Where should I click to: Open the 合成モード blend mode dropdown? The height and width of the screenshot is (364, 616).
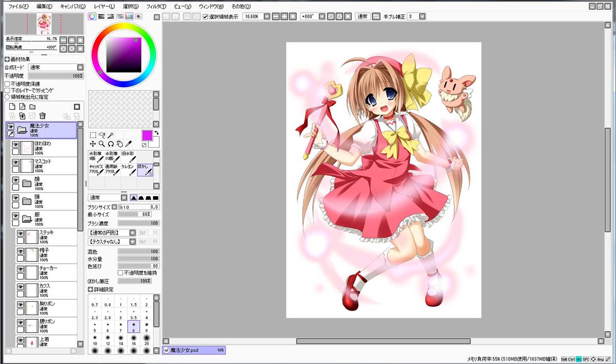tap(56, 67)
